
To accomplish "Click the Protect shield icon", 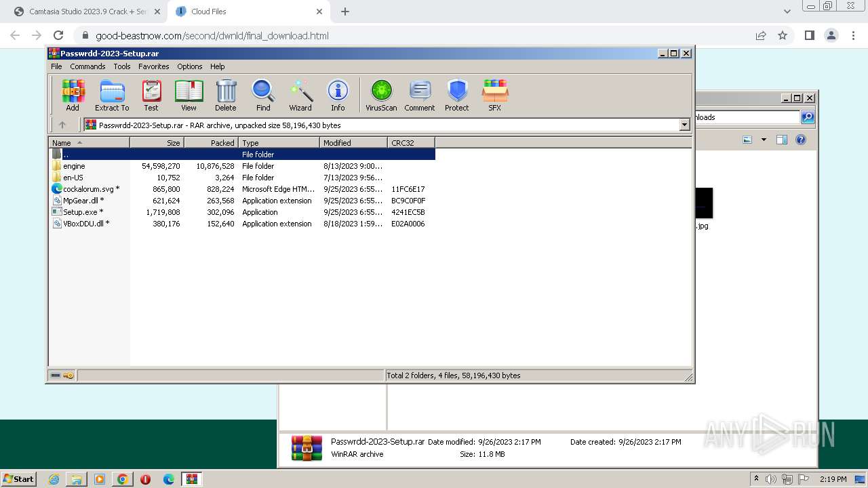I will tap(457, 95).
